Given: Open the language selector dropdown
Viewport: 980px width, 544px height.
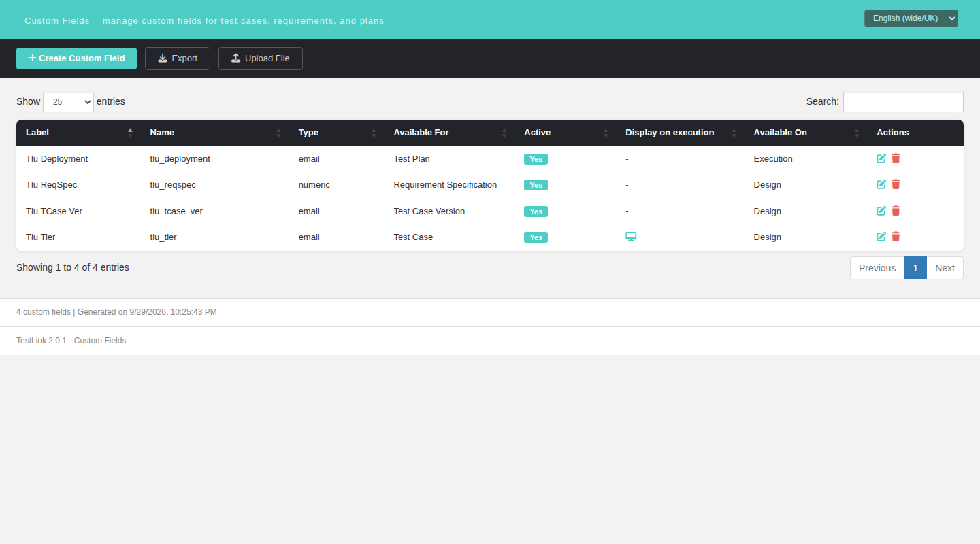Looking at the screenshot, I should 911,18.
